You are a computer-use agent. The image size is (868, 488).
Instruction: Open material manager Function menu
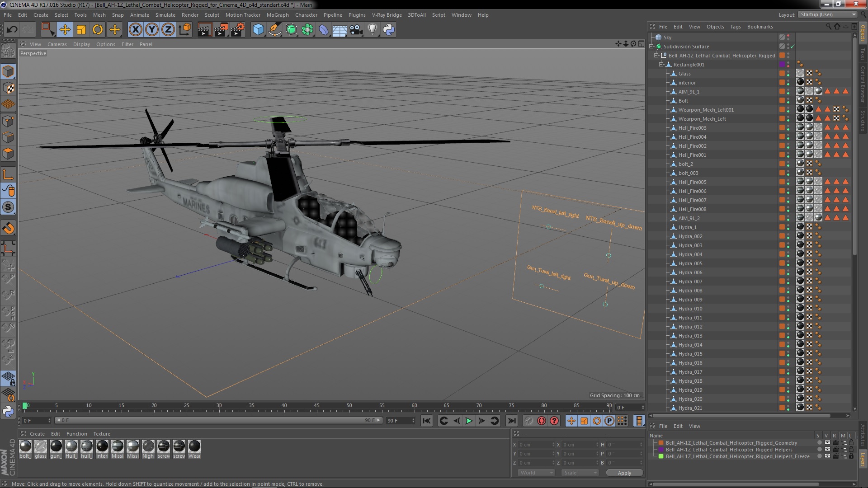tap(76, 434)
